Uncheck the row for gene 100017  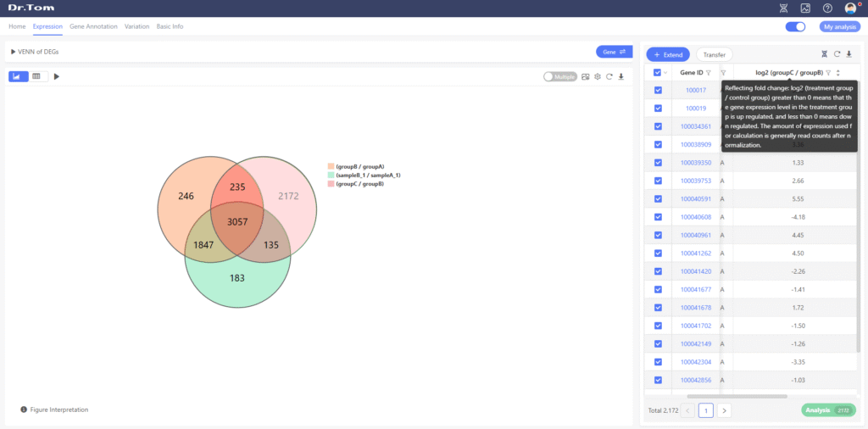point(658,90)
